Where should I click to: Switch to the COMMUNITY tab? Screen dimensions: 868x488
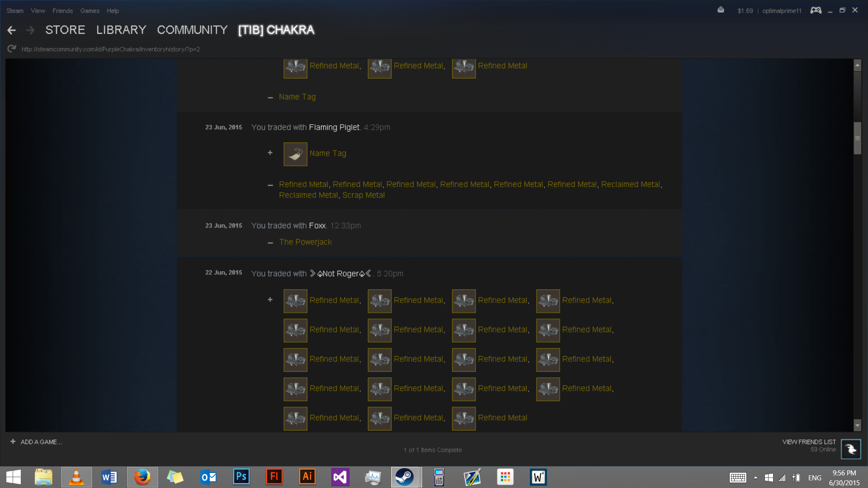[x=192, y=30]
